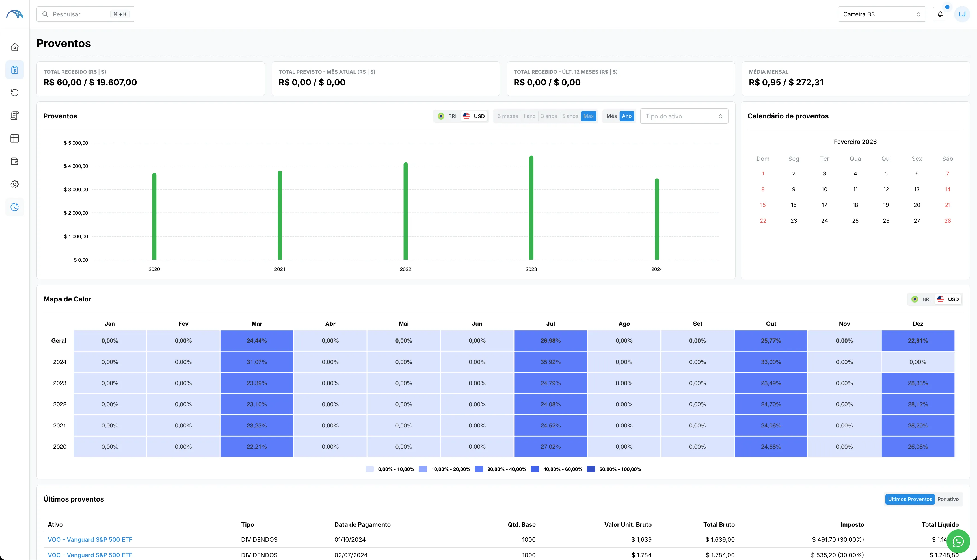Click the sync/refresh icon in sidebar
This screenshot has height=560, width=977.
(x=14, y=92)
